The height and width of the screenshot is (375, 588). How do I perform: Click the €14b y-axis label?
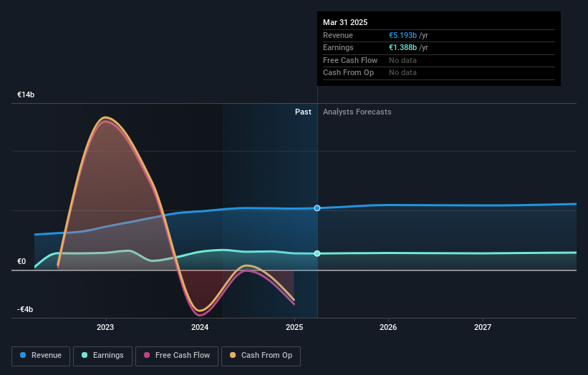coord(26,94)
